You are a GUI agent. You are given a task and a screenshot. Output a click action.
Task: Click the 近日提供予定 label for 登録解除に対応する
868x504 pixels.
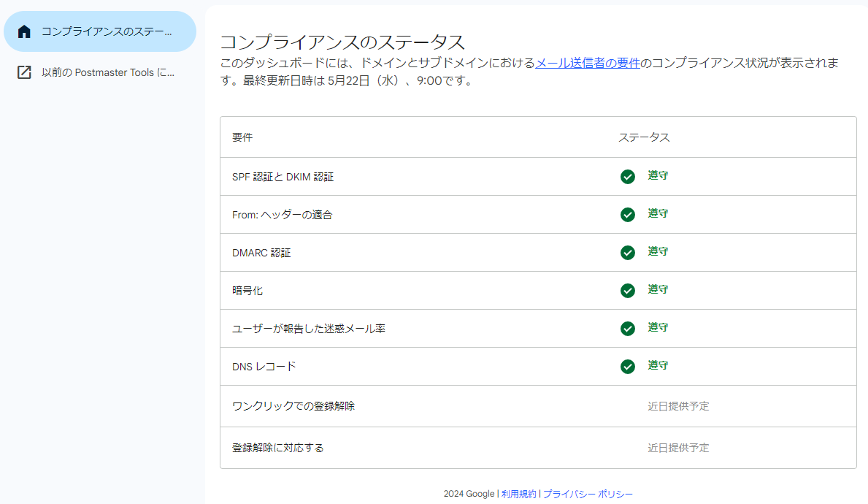point(679,448)
